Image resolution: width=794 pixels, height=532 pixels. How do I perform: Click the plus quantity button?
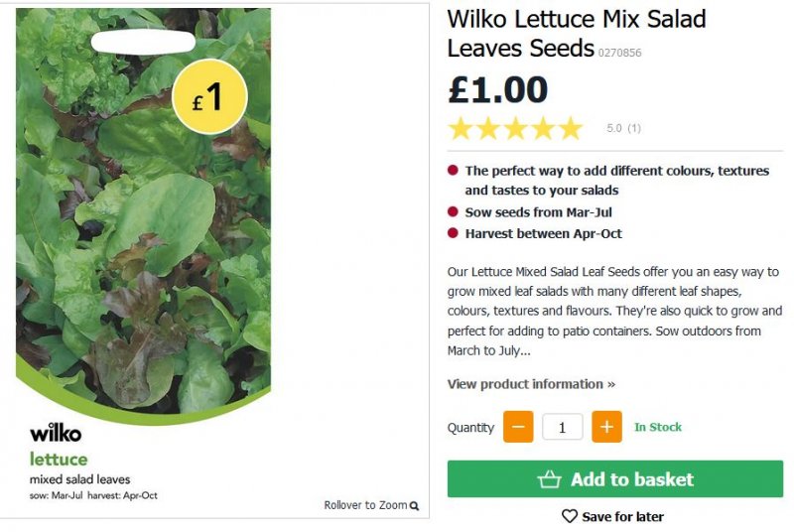[x=606, y=427]
